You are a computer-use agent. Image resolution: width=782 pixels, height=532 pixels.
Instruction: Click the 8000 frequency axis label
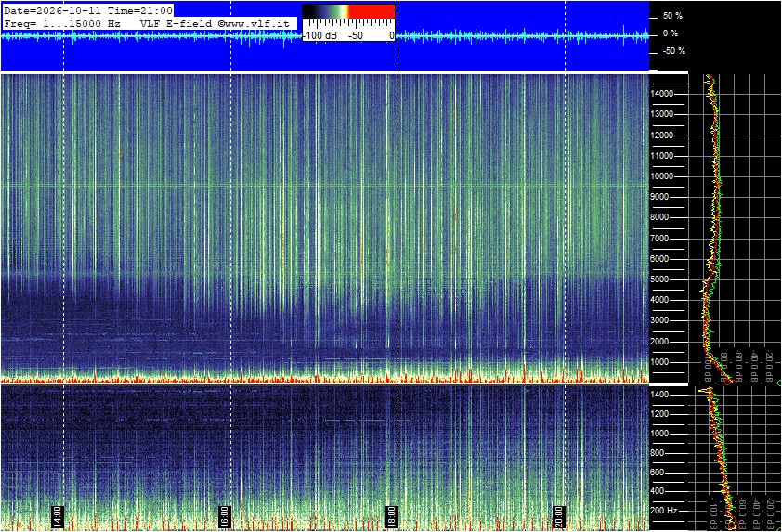(x=659, y=217)
